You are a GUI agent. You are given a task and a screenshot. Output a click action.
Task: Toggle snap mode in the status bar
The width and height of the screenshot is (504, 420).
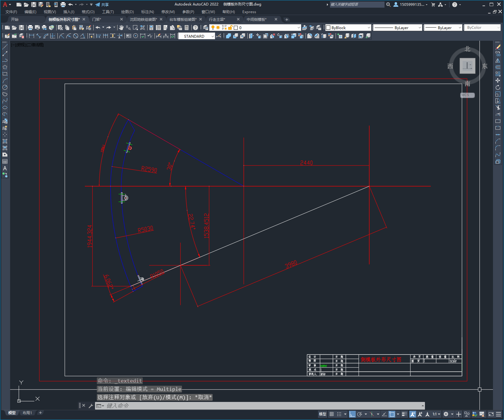[x=339, y=414]
